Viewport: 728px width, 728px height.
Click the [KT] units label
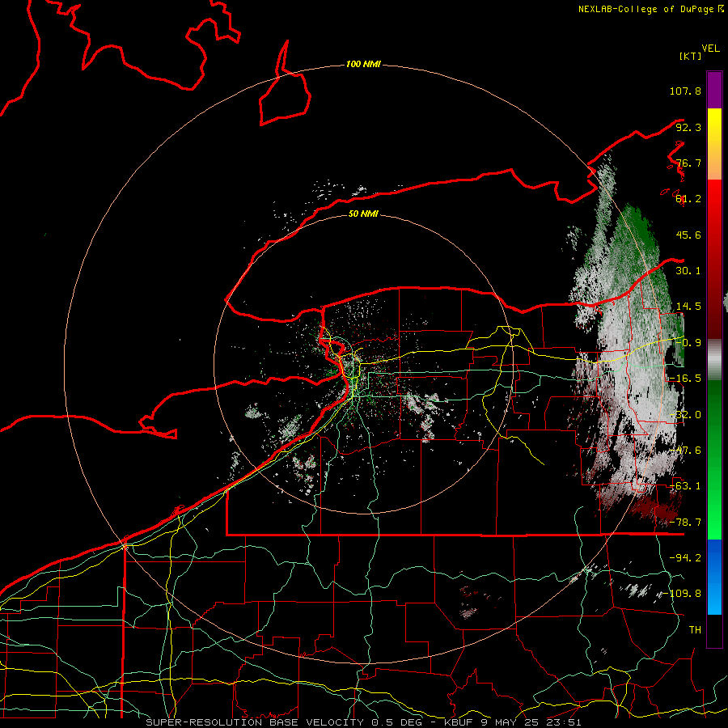point(690,56)
